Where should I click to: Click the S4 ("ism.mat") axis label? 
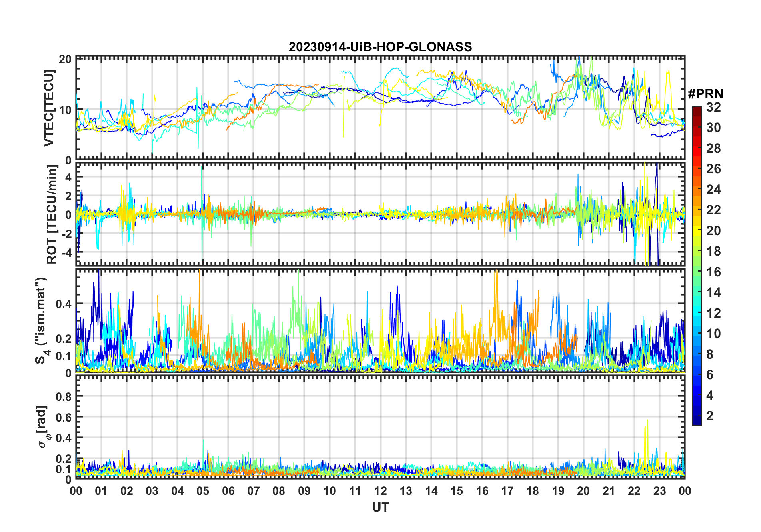click(41, 320)
